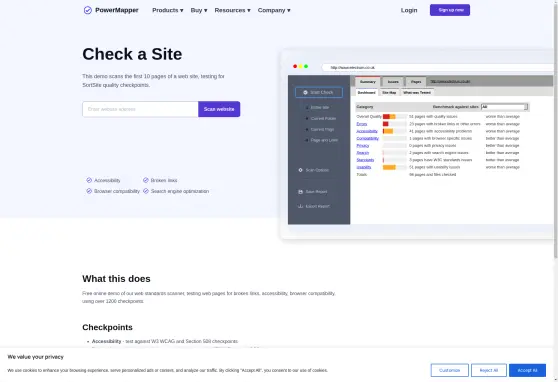Open the Buy dropdown menu
The width and height of the screenshot is (558, 382).
click(x=199, y=10)
